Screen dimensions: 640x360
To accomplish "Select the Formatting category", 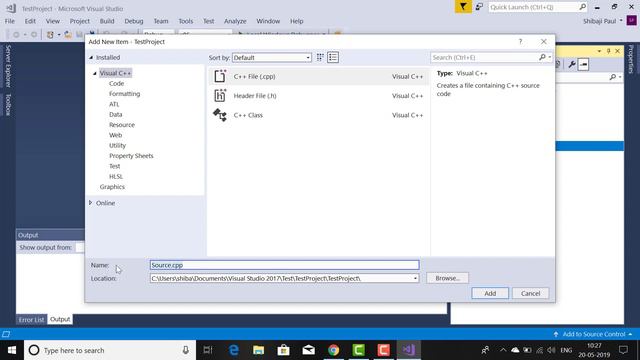I will click(124, 93).
